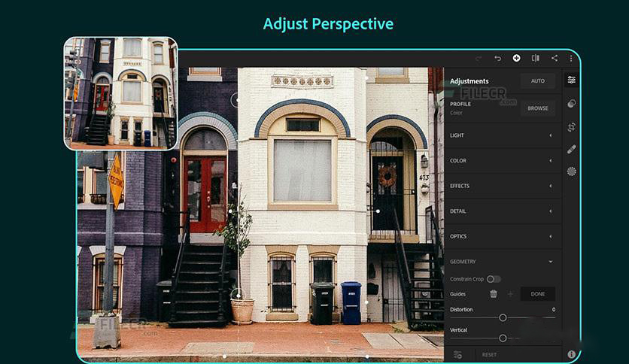Image resolution: width=629 pixels, height=364 pixels.
Task: Click the before-image thumbnail preview
Action: [x=120, y=93]
